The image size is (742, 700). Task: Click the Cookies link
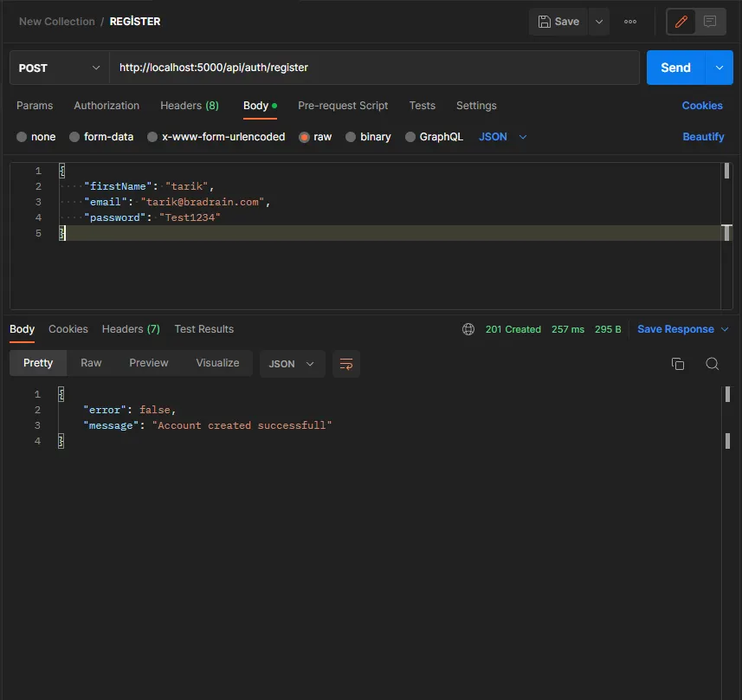pos(702,106)
